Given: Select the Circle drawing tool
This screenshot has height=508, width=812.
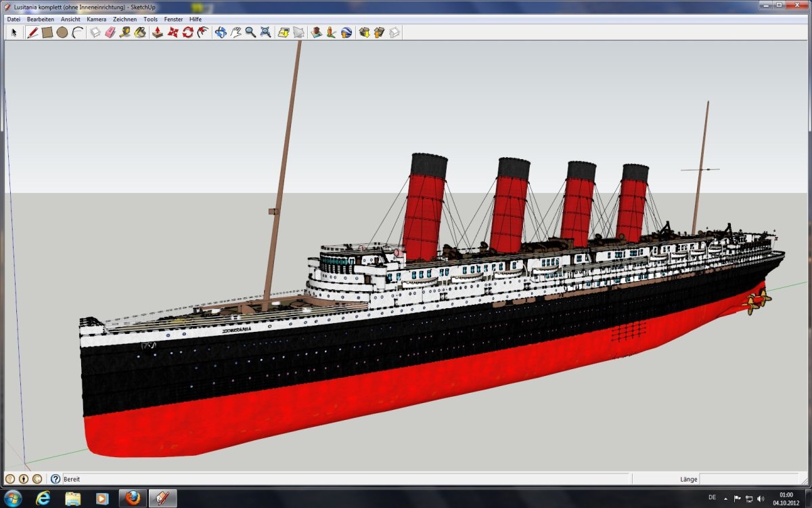Looking at the screenshot, I should [62, 33].
